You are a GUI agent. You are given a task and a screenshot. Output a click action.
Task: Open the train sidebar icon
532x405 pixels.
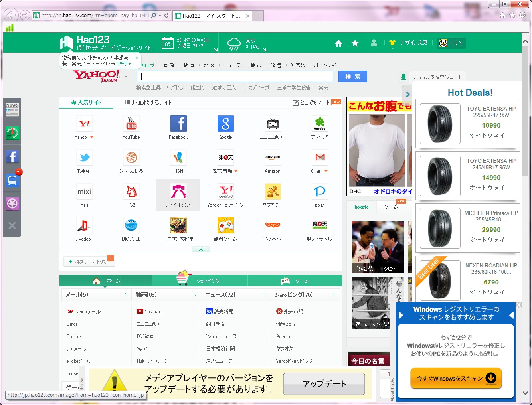12,180
